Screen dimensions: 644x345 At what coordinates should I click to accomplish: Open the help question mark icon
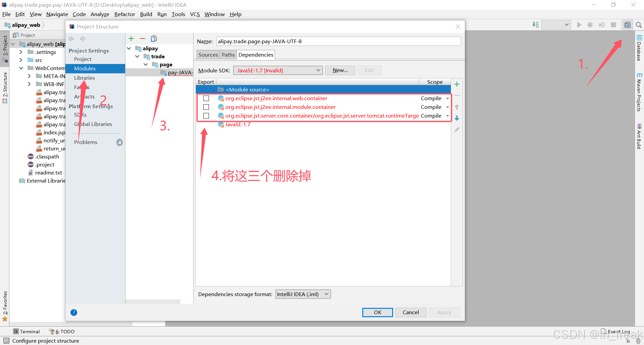click(x=74, y=313)
